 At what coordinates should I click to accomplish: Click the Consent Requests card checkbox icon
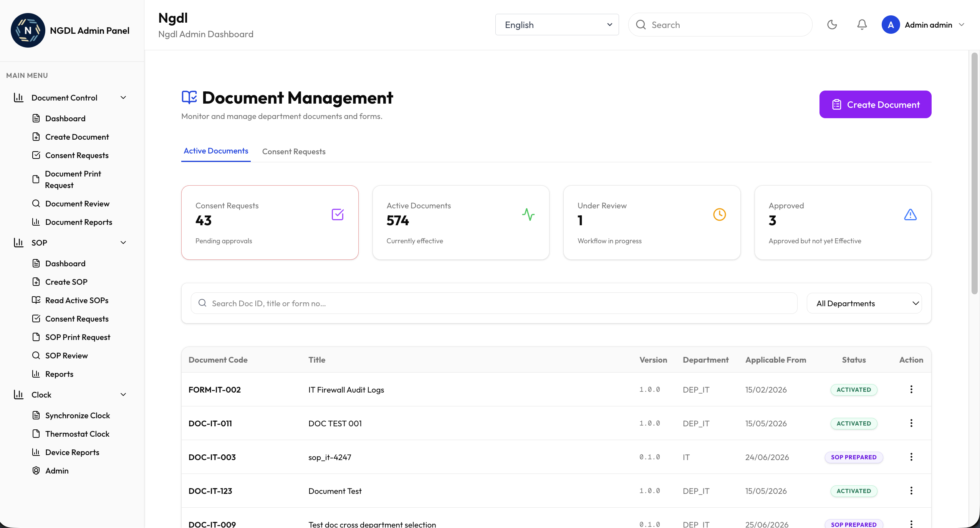338,214
